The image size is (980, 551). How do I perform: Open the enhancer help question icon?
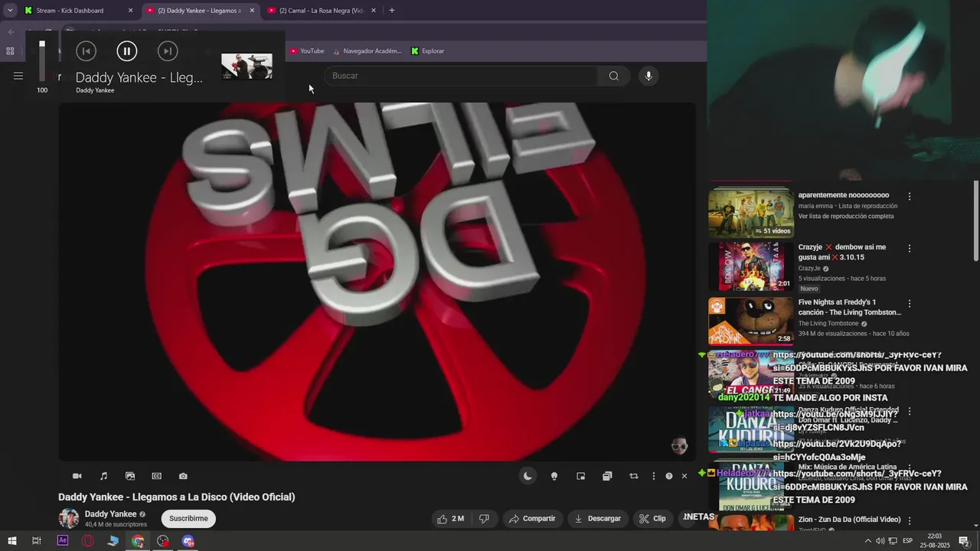(669, 476)
